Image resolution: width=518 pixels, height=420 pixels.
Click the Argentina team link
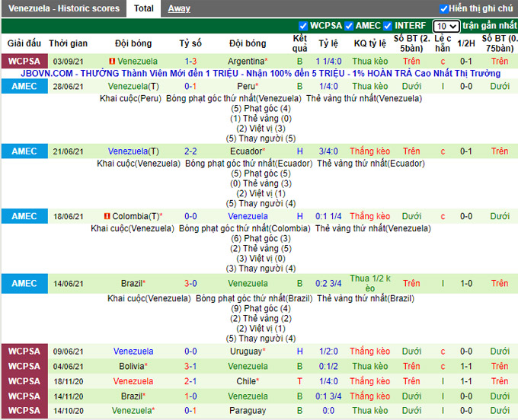[246, 61]
